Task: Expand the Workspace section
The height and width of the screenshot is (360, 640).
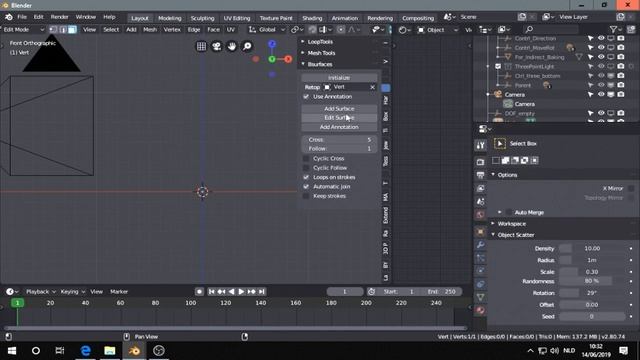Action: pos(493,224)
